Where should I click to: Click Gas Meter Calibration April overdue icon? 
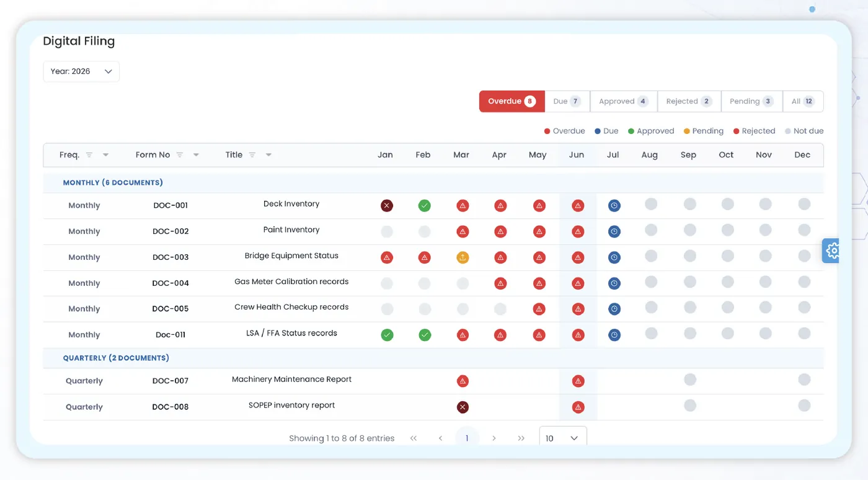coord(500,283)
